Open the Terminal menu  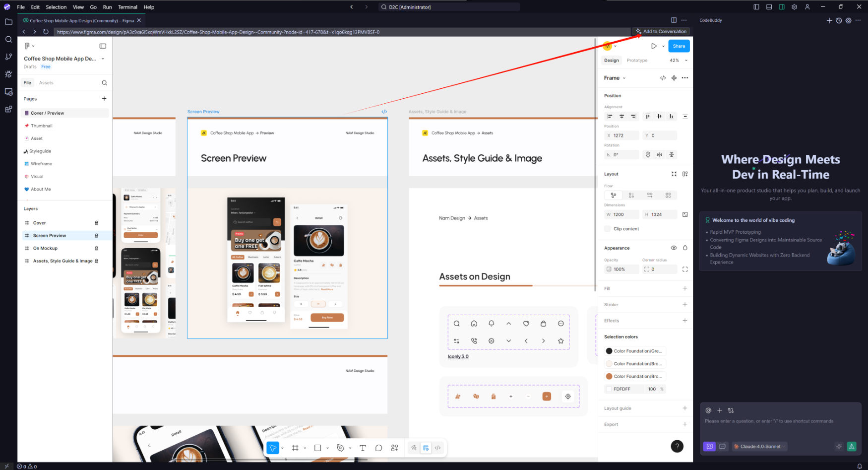tap(127, 7)
